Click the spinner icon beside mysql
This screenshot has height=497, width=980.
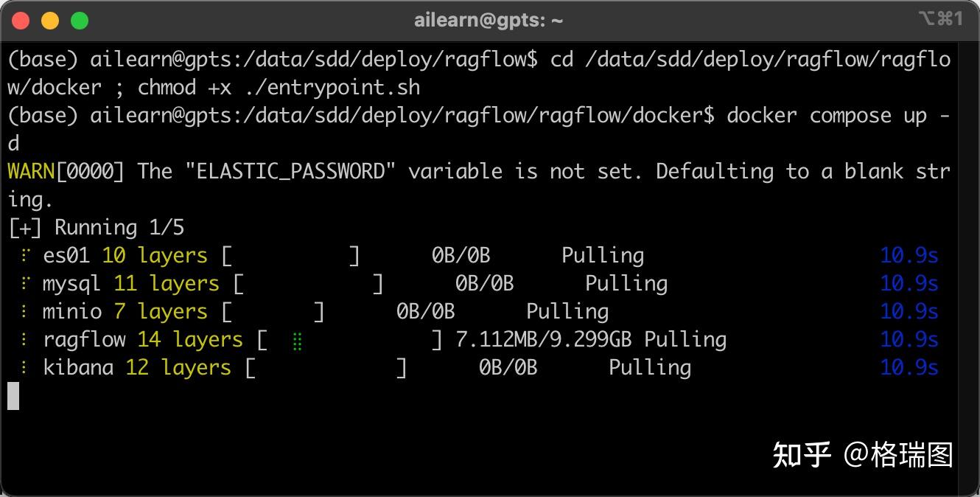[26, 284]
